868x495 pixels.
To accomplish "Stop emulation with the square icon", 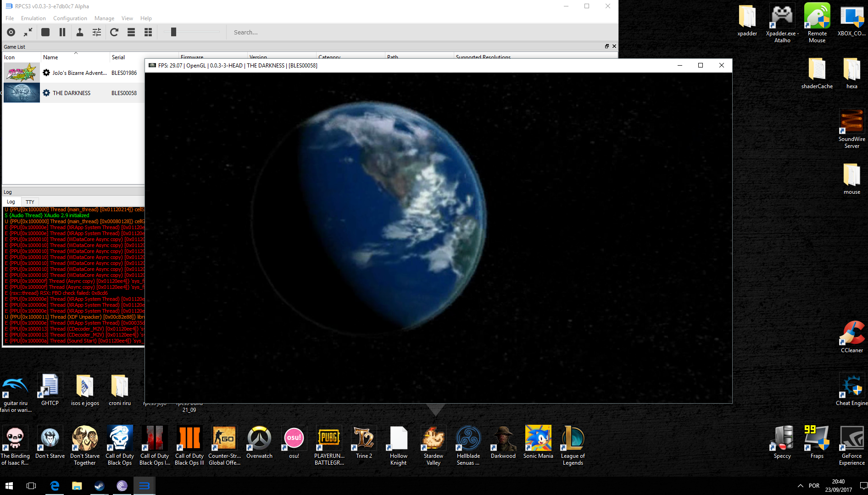I will click(45, 32).
